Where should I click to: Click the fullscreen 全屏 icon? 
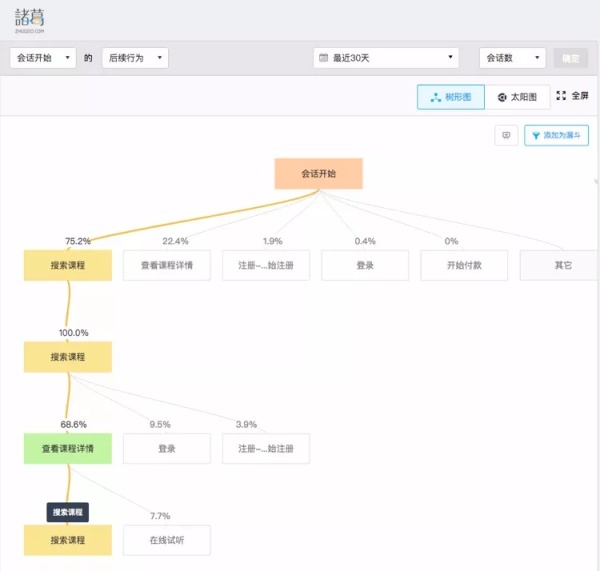[561, 96]
